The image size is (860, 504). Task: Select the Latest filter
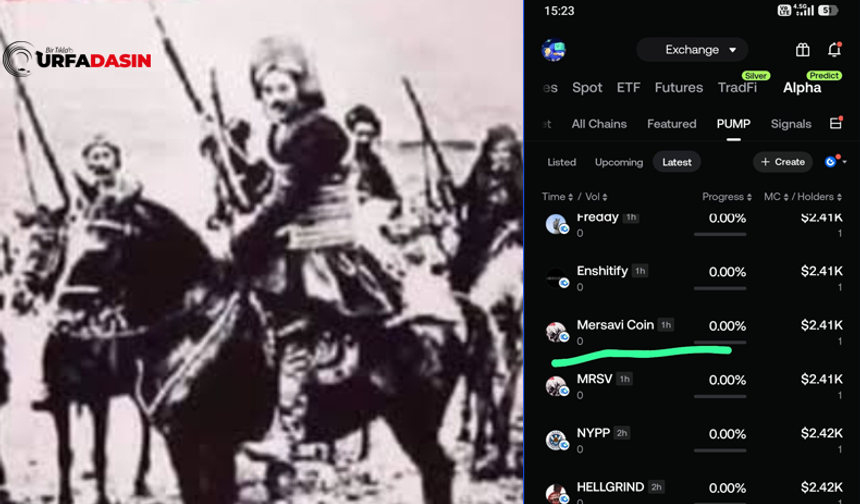coord(677,162)
